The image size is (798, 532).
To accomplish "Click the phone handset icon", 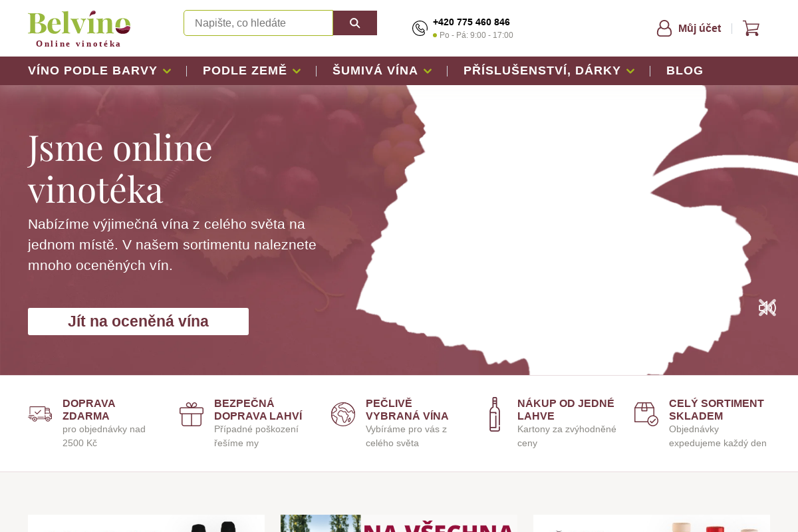I will point(420,28).
